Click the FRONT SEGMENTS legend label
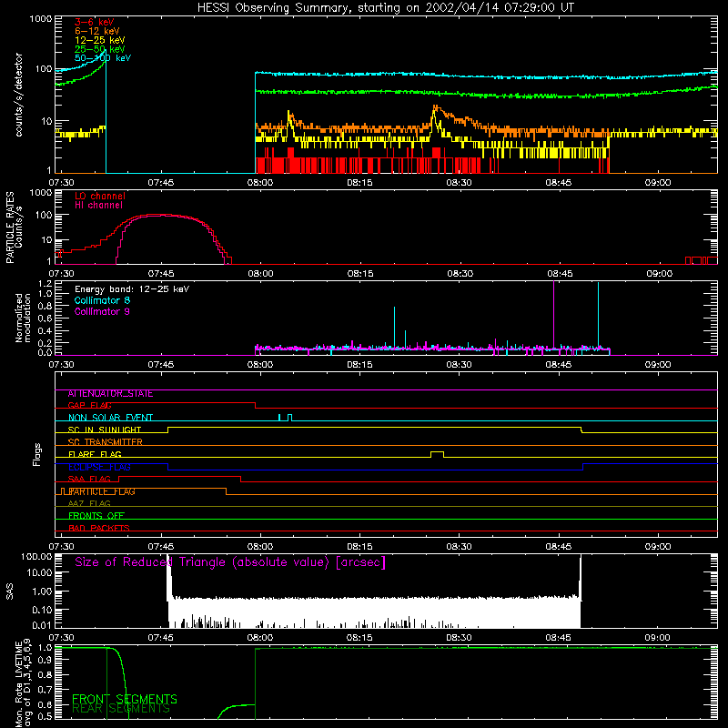Screen dimensions: 728x728 point(125,699)
